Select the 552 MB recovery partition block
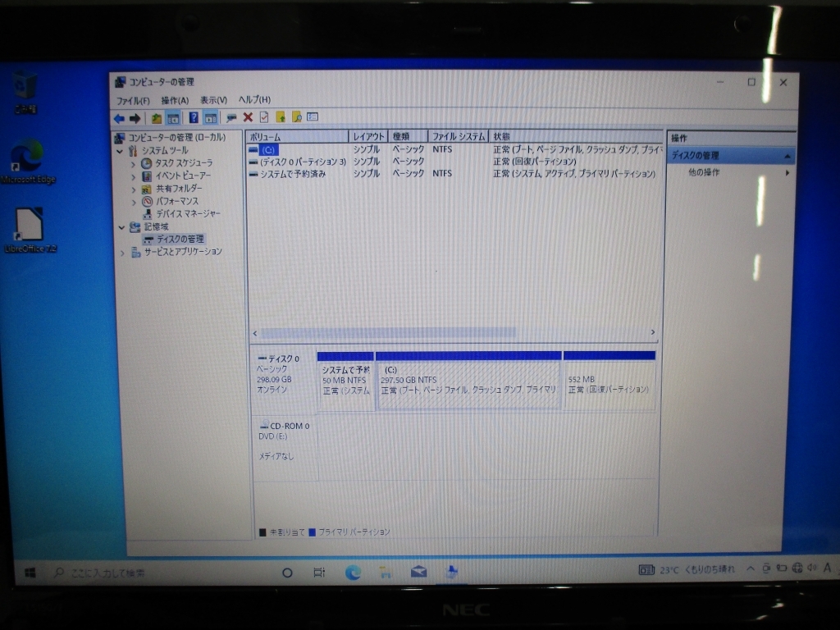This screenshot has height=630, width=840. pos(609,381)
